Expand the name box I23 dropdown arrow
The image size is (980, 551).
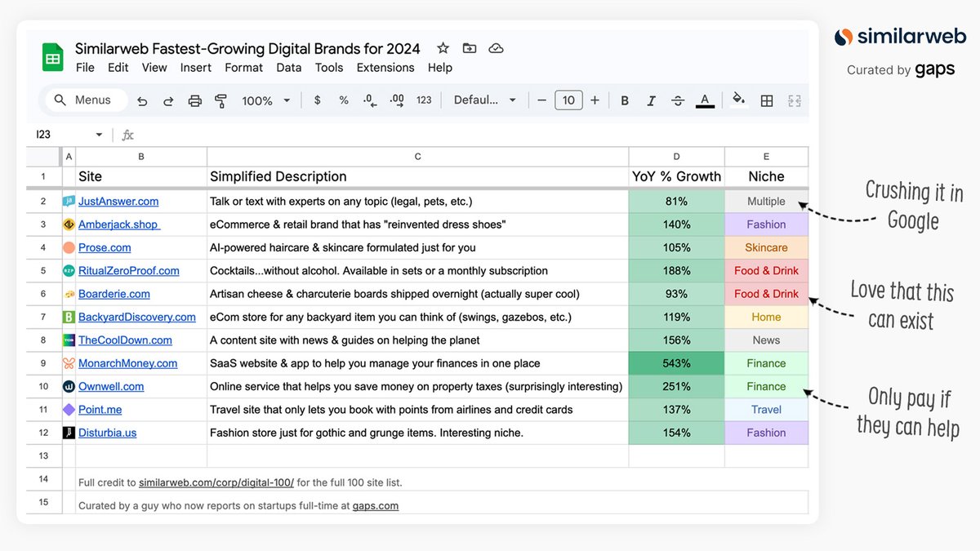point(99,135)
